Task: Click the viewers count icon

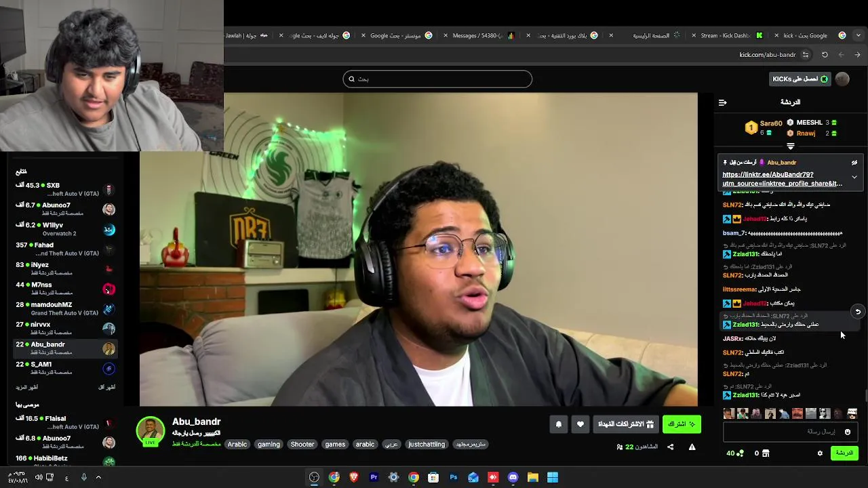Action: 620,447
